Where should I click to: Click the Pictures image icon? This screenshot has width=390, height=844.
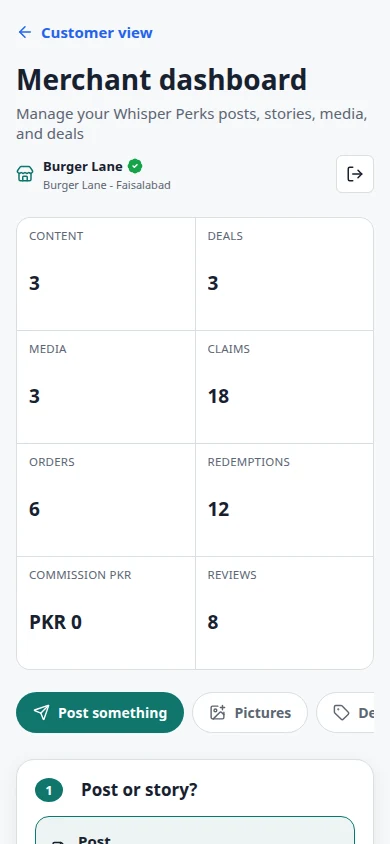(x=217, y=713)
